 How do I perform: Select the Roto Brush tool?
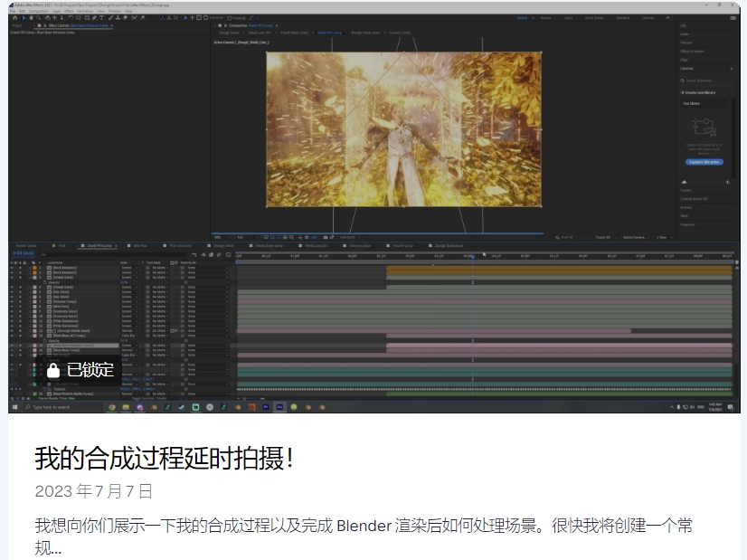(x=135, y=17)
